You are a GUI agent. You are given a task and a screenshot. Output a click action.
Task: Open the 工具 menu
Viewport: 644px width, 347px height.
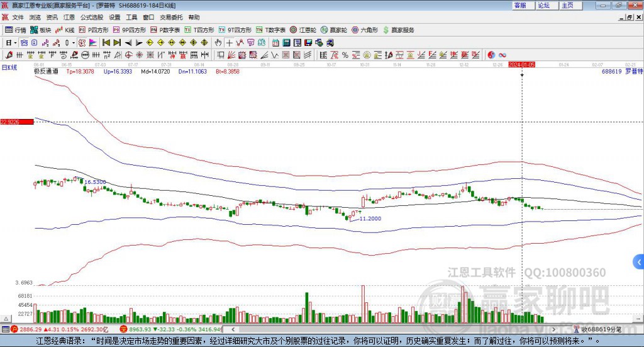pyautogui.click(x=131, y=17)
